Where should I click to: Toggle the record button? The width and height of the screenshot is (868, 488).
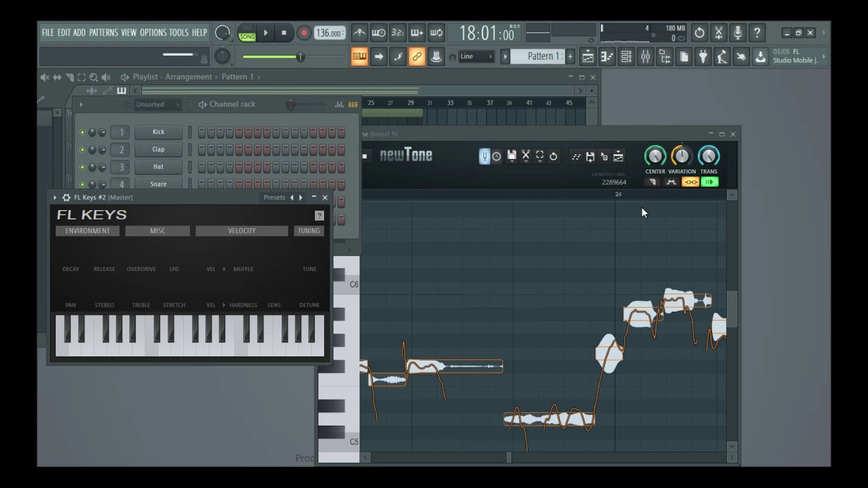pos(304,33)
